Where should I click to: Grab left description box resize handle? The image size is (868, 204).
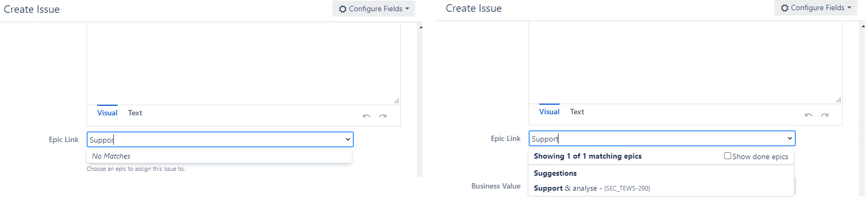pos(397,101)
